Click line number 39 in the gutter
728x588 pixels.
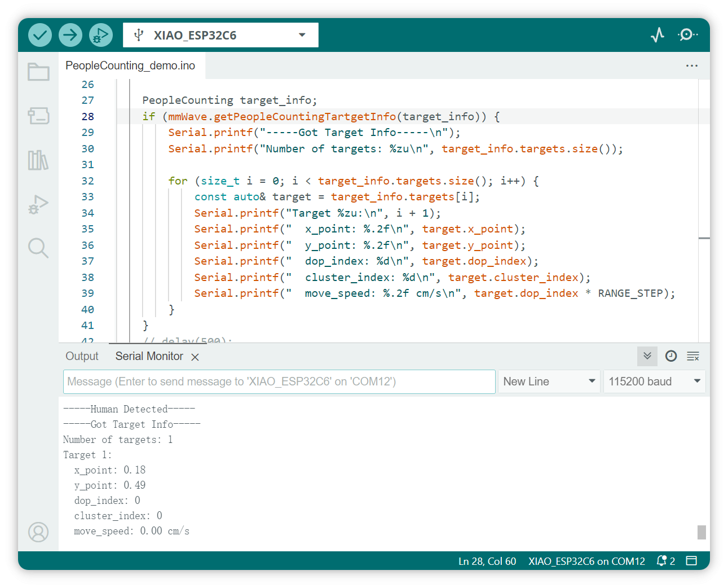[88, 293]
